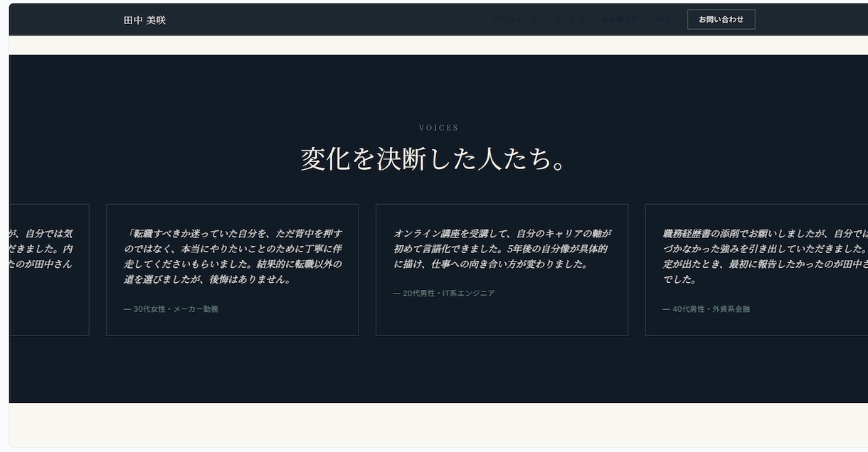The image size is (868, 452).
Task: Open the プロフィール nav link
Action: click(515, 20)
